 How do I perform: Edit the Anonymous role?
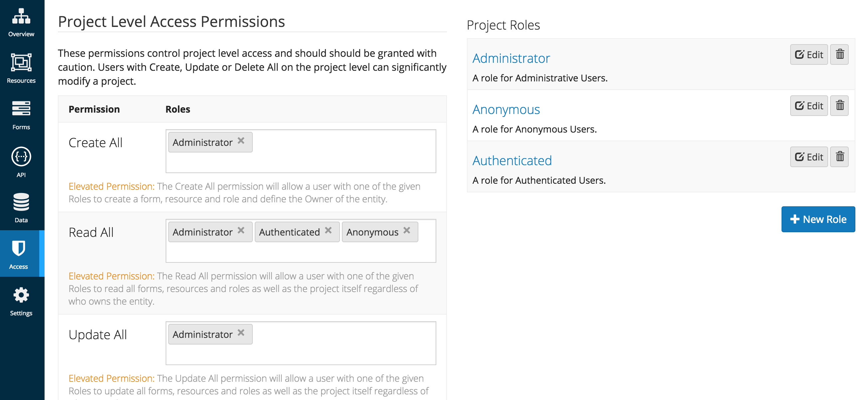(808, 105)
